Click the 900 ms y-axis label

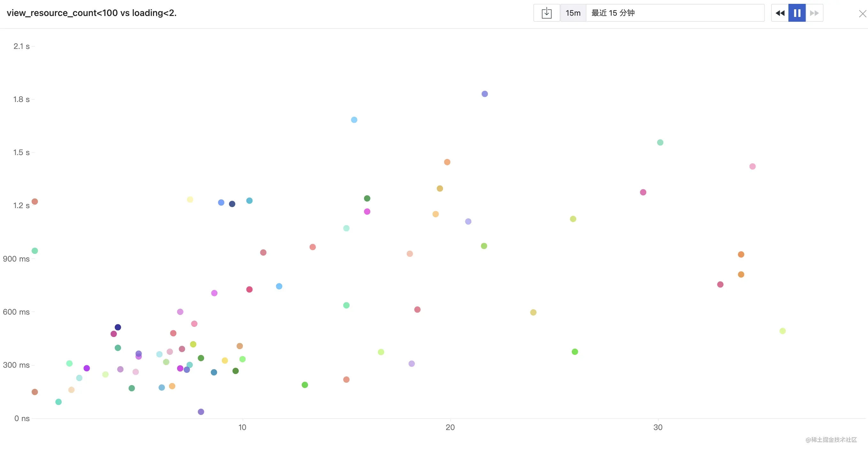[x=16, y=259]
